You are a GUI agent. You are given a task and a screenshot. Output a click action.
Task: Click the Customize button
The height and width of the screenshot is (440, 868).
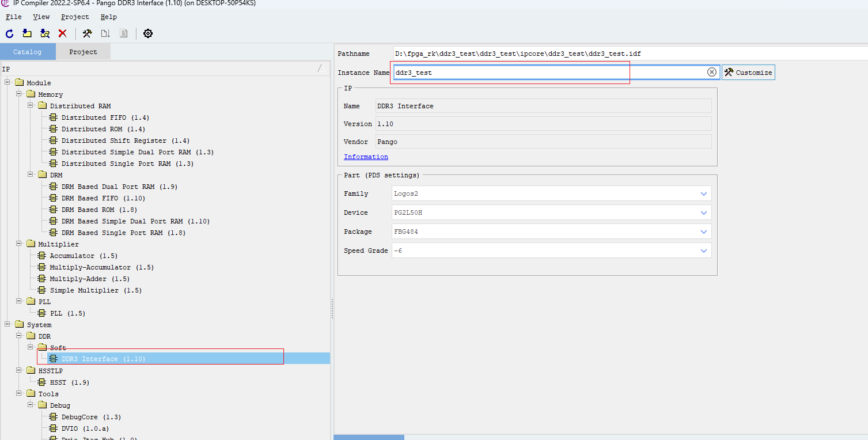click(748, 72)
